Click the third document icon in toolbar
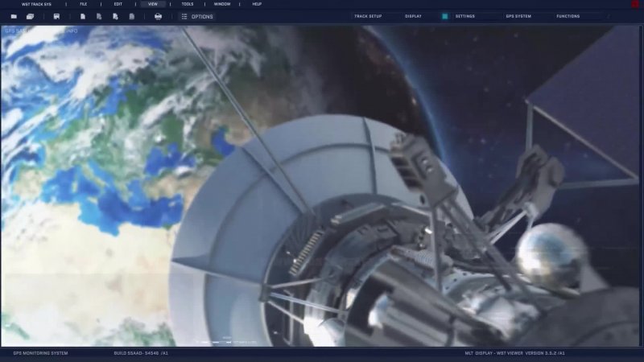The width and height of the screenshot is (644, 362). coord(116,16)
